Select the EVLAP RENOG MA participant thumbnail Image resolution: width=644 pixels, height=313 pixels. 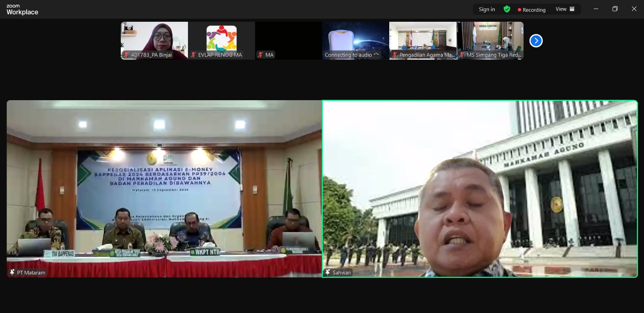coord(222,41)
